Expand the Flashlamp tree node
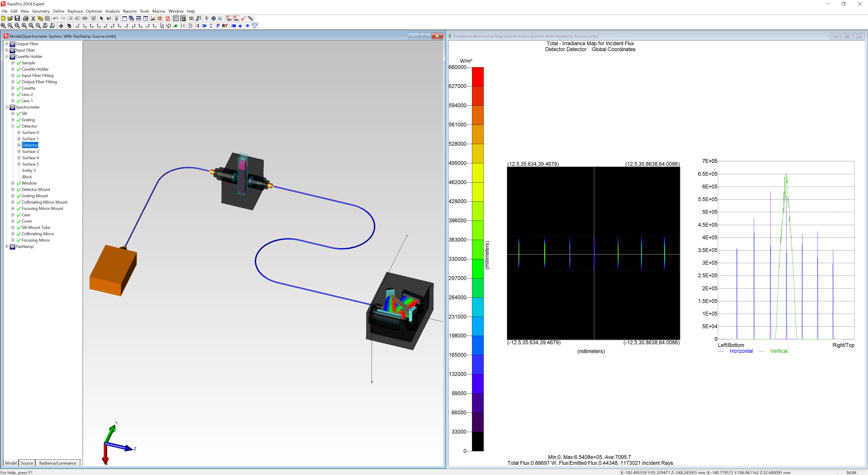Screen dimensions: 868x475 pos(6,246)
